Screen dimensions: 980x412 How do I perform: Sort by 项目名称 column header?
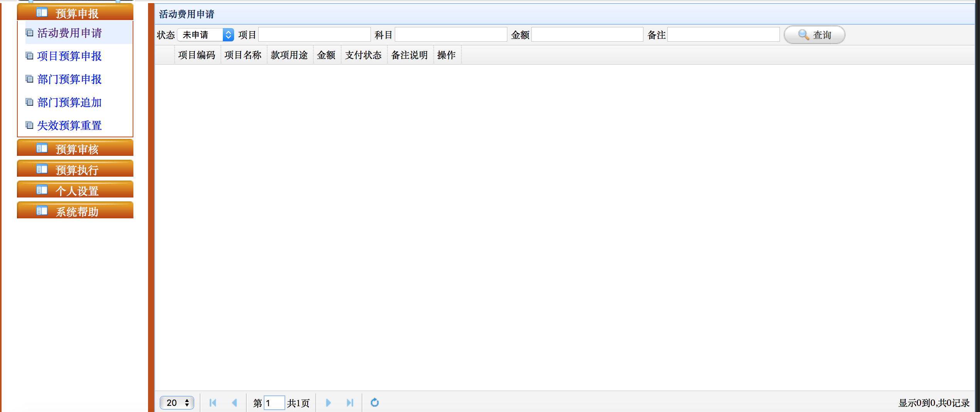[243, 55]
